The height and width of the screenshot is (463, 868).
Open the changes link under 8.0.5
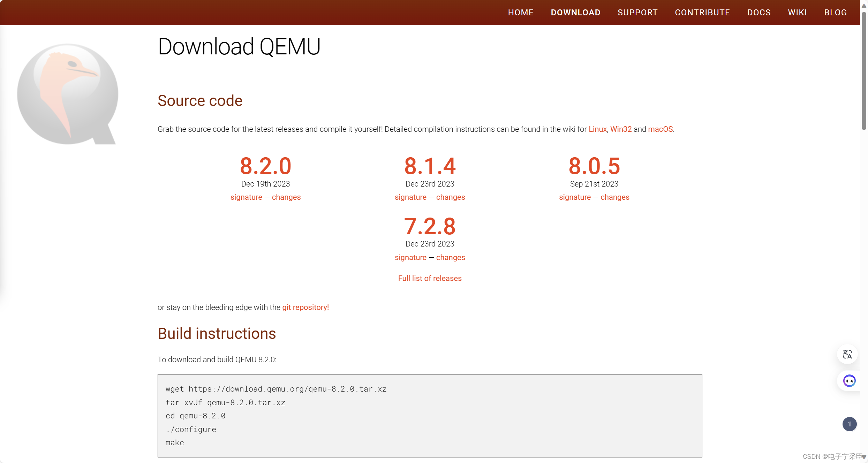click(x=615, y=197)
